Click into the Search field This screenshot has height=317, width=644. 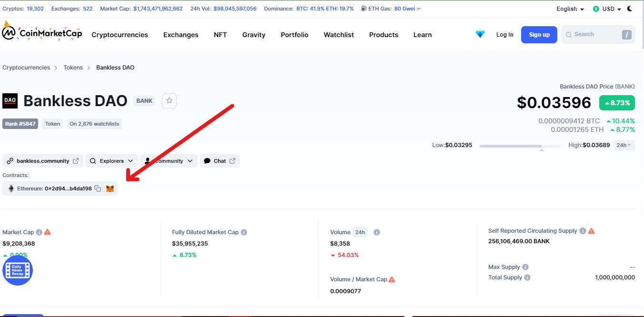click(598, 35)
